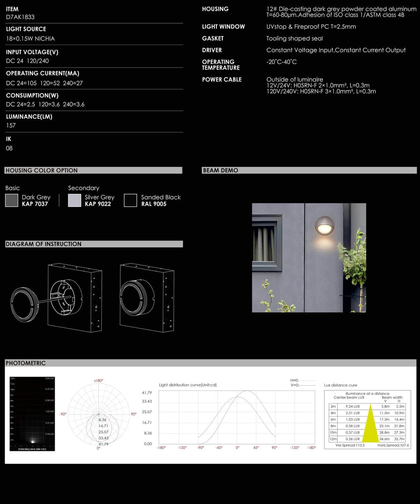Click the light distribution curve graph
This screenshot has width=420, height=504.
[237, 417]
